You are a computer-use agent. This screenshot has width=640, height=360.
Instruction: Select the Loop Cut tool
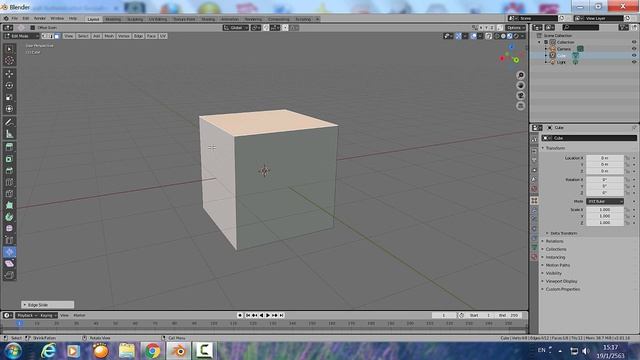coord(9,182)
